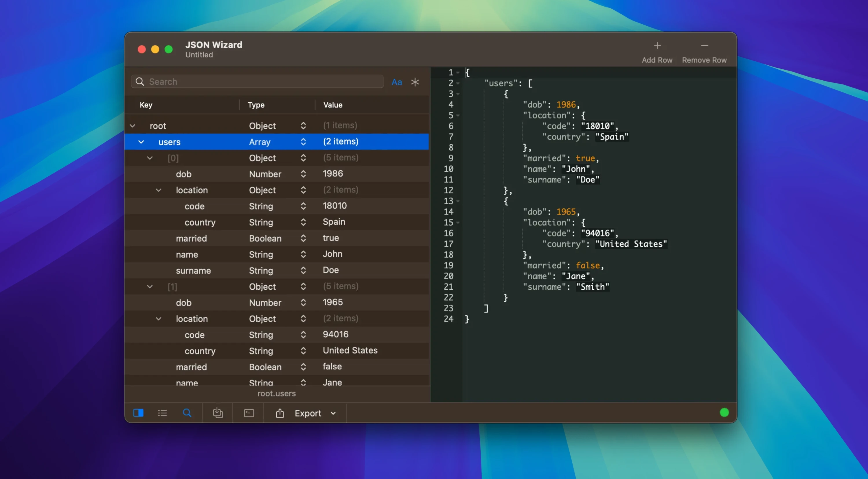868x479 pixels.
Task: Click the Value column header
Action: point(332,105)
